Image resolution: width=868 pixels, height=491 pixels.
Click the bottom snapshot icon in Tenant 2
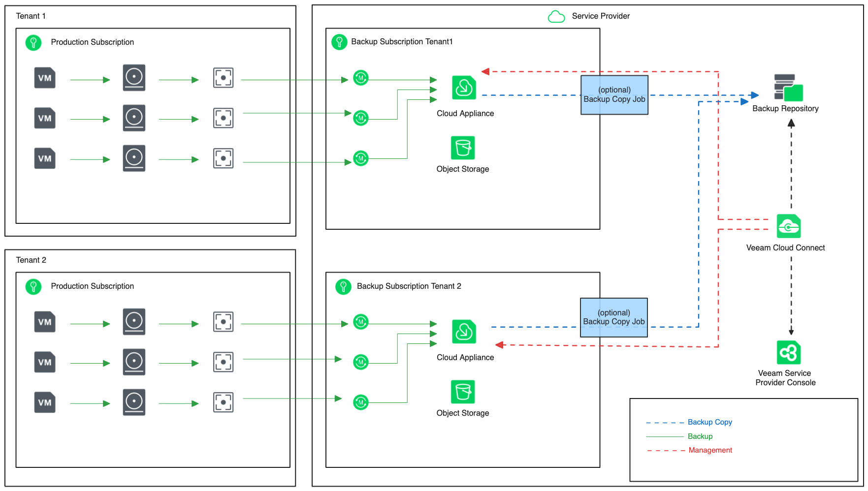click(x=224, y=402)
